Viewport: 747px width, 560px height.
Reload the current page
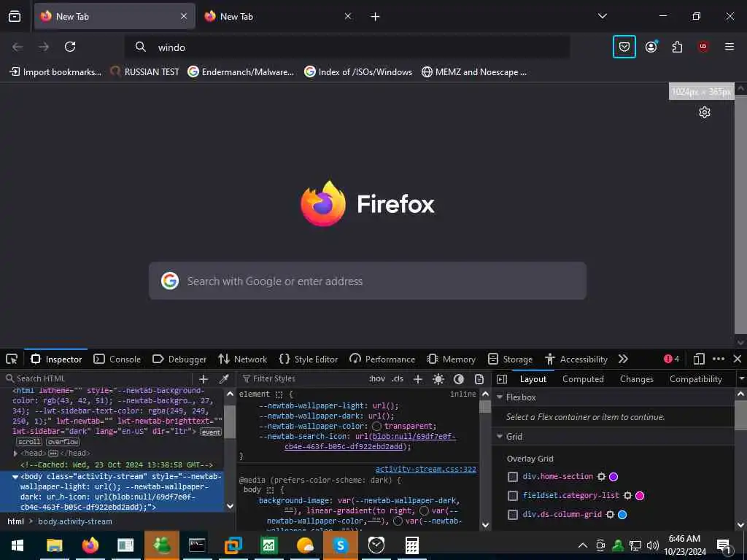coord(70,47)
